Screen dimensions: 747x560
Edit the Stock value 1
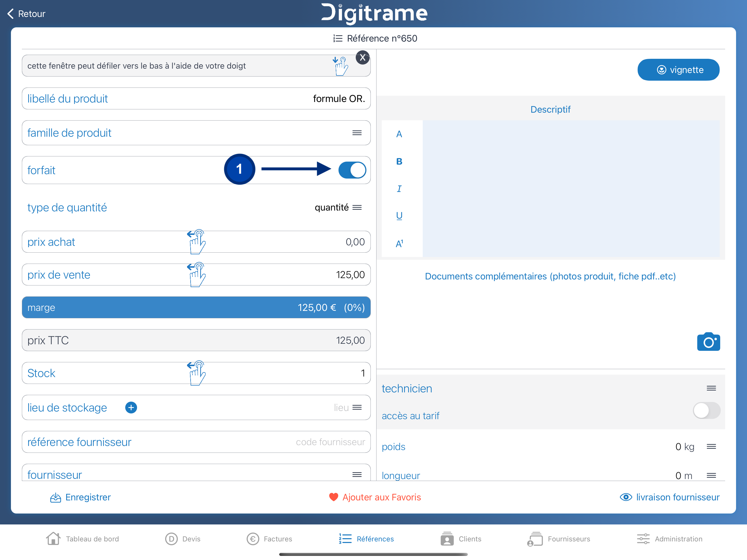[363, 373]
